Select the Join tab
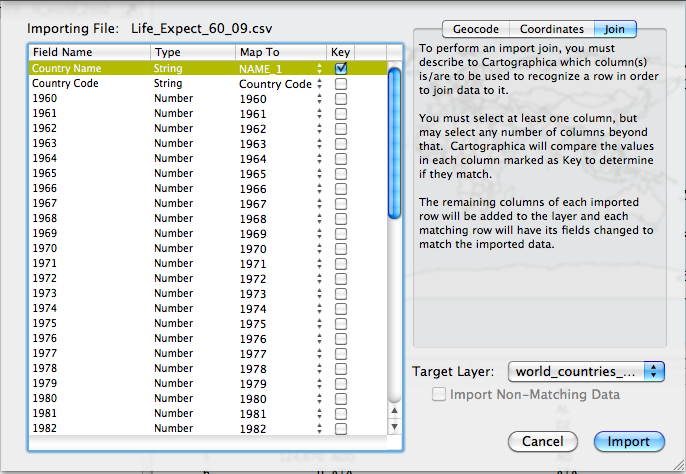686x474 pixels. pyautogui.click(x=614, y=29)
